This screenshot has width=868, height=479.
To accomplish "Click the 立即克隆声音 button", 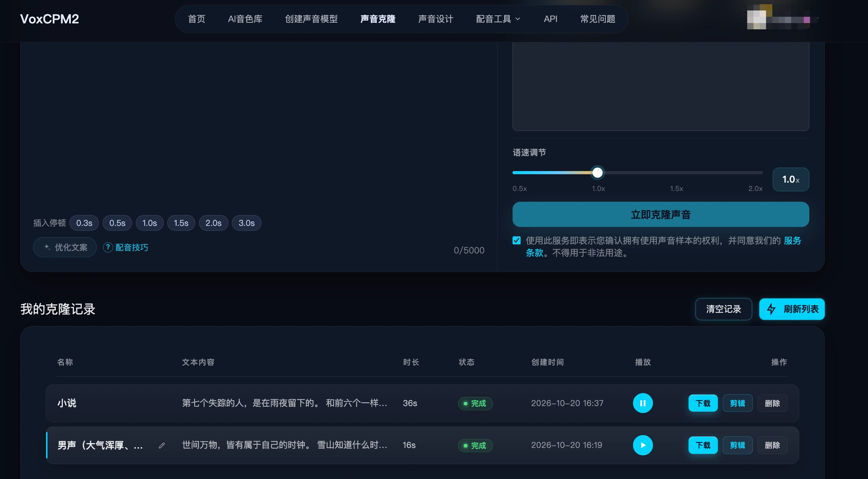I will point(661,214).
